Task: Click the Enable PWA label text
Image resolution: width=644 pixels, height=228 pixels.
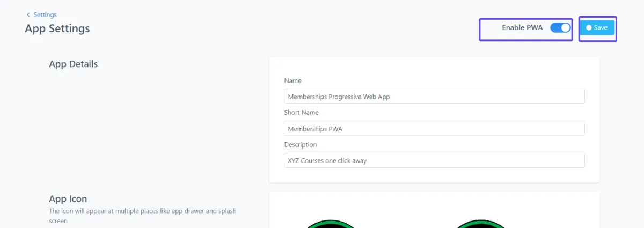Action: 522,27
